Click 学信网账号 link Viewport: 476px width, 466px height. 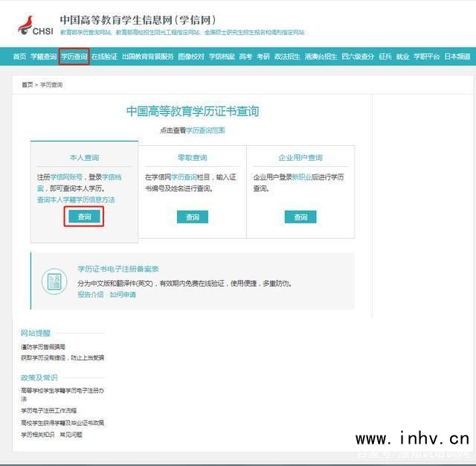click(66, 177)
